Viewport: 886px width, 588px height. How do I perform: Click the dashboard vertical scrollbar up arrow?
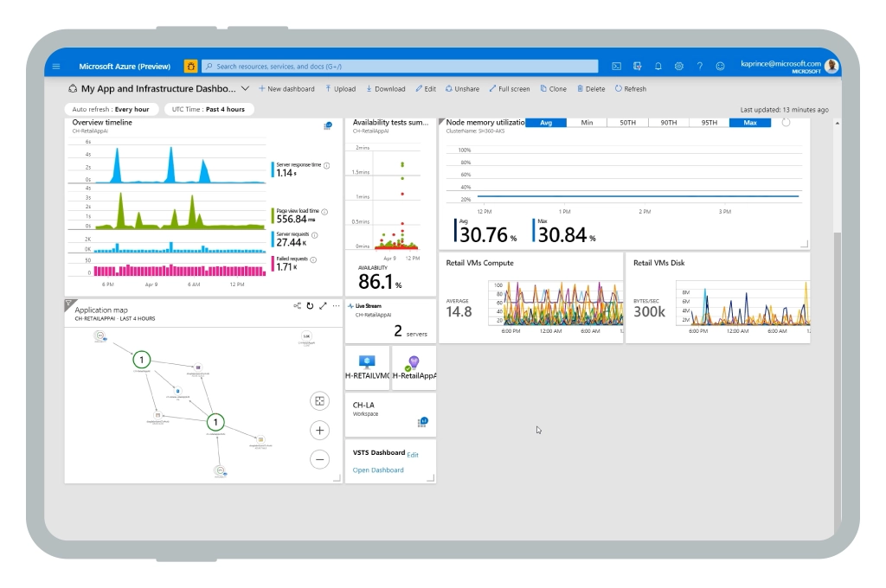pyautogui.click(x=838, y=123)
